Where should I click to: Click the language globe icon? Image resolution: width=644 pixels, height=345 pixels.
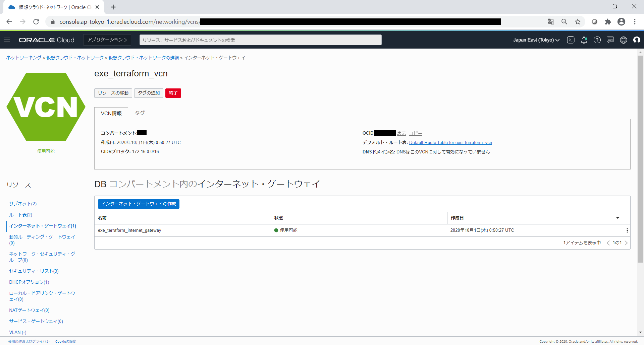tap(624, 40)
